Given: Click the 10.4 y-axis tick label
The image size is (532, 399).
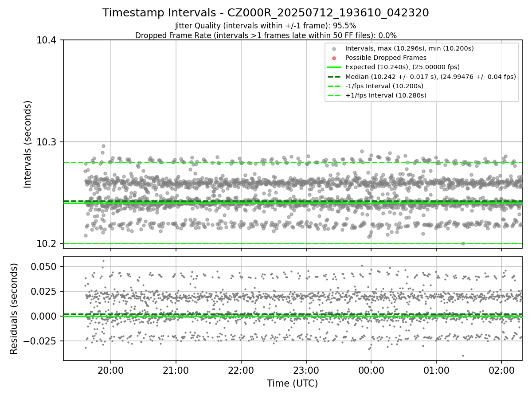Looking at the screenshot, I should point(47,40).
